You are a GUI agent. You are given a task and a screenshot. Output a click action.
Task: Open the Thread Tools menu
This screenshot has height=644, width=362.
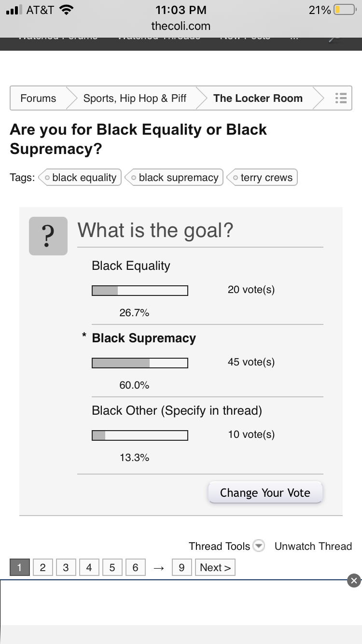click(220, 546)
